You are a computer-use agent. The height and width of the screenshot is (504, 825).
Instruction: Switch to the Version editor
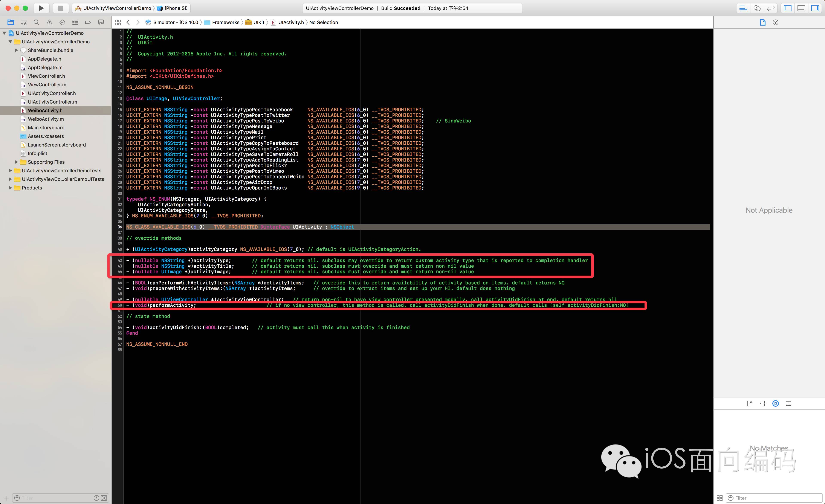click(771, 8)
